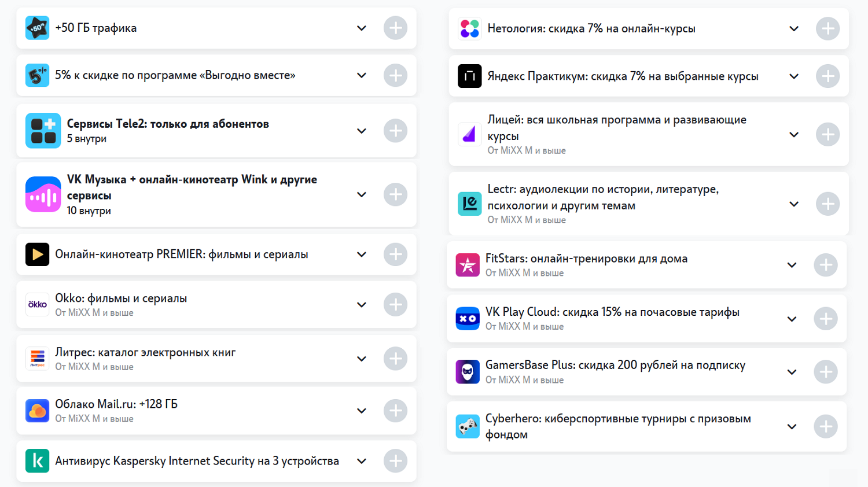868x487 pixels.
Task: Click the Okko logo icon
Action: click(37, 305)
